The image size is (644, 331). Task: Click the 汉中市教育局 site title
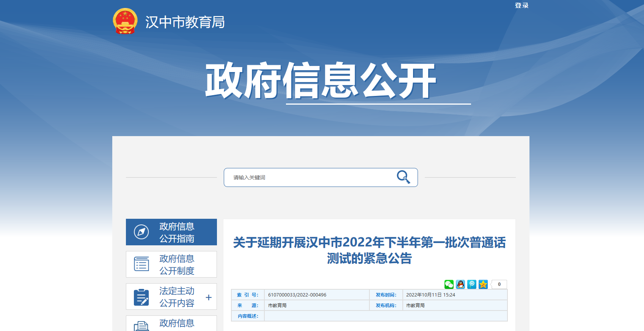185,22
